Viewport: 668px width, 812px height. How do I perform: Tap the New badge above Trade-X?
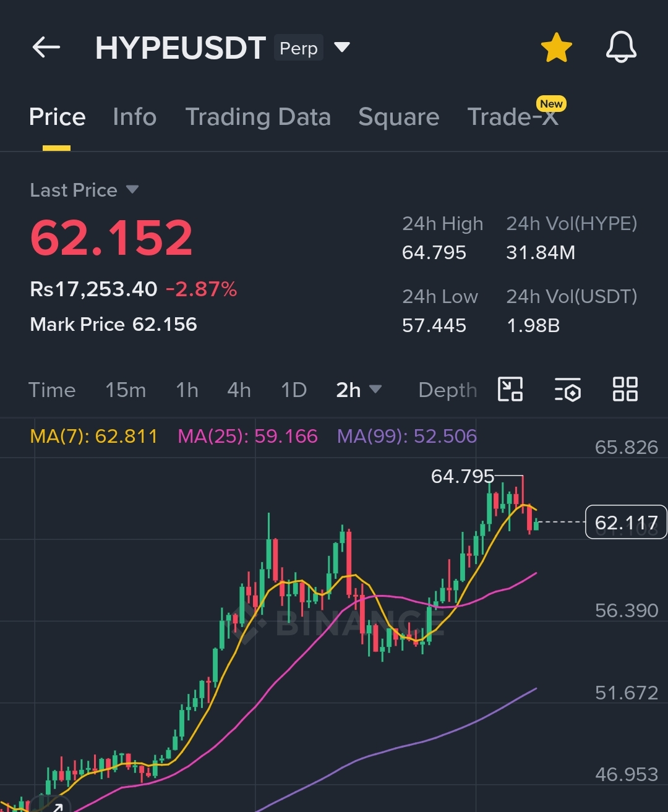551,103
